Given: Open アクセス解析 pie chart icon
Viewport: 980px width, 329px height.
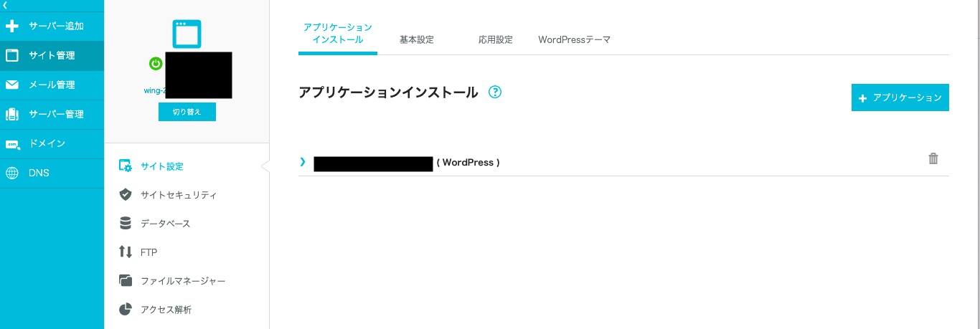Looking at the screenshot, I should 126,310.
